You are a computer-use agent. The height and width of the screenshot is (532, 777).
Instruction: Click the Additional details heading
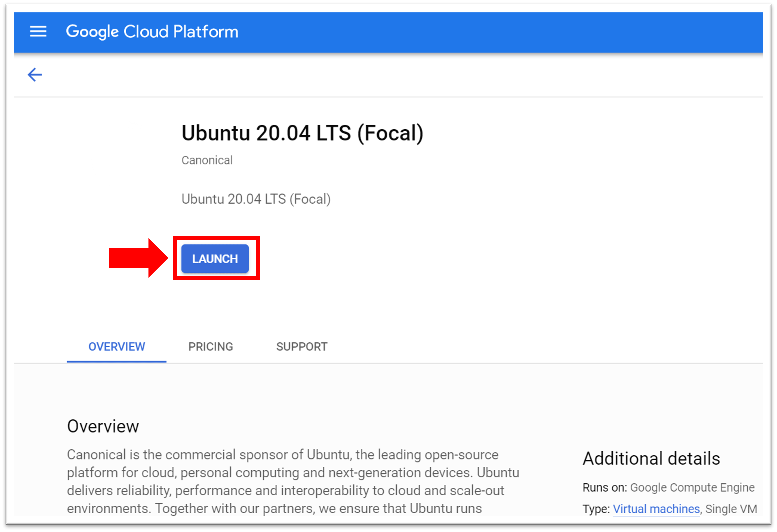point(651,458)
